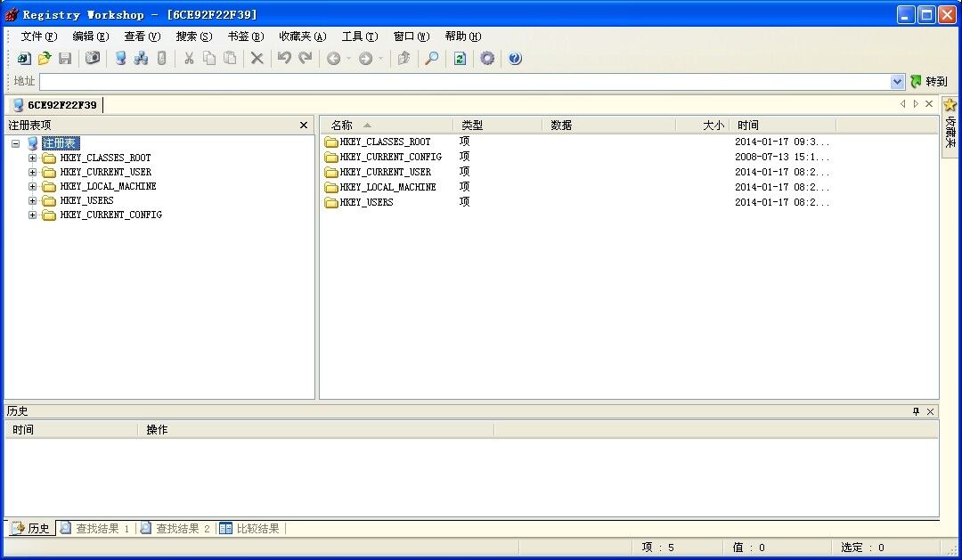Open the 窗口(W) menu

pyautogui.click(x=411, y=37)
